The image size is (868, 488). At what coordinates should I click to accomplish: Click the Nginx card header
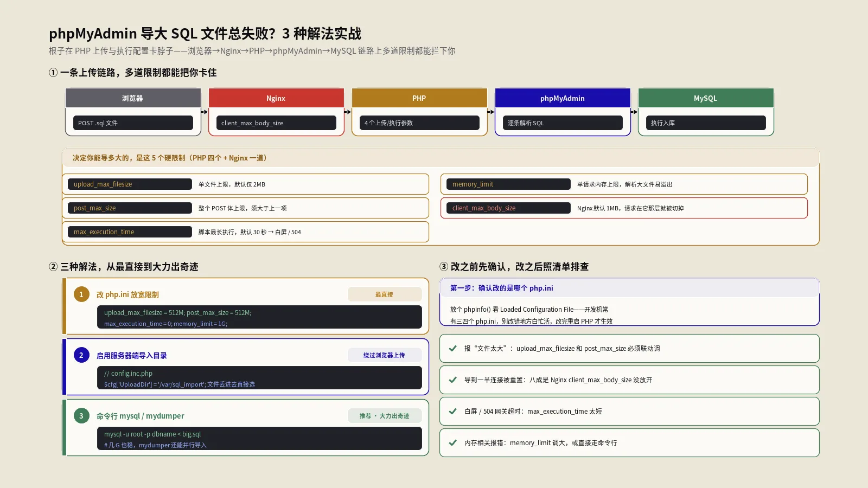point(276,98)
